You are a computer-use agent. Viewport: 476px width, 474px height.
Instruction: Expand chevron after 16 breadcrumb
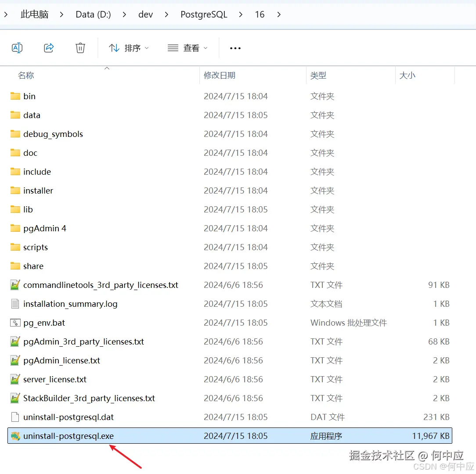click(x=279, y=14)
